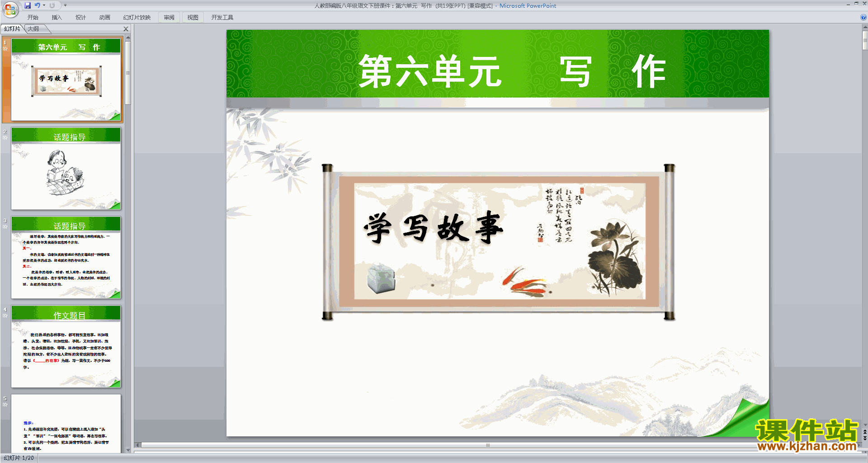Click the animation star icon beside slide 4
The image size is (868, 463).
(5, 315)
